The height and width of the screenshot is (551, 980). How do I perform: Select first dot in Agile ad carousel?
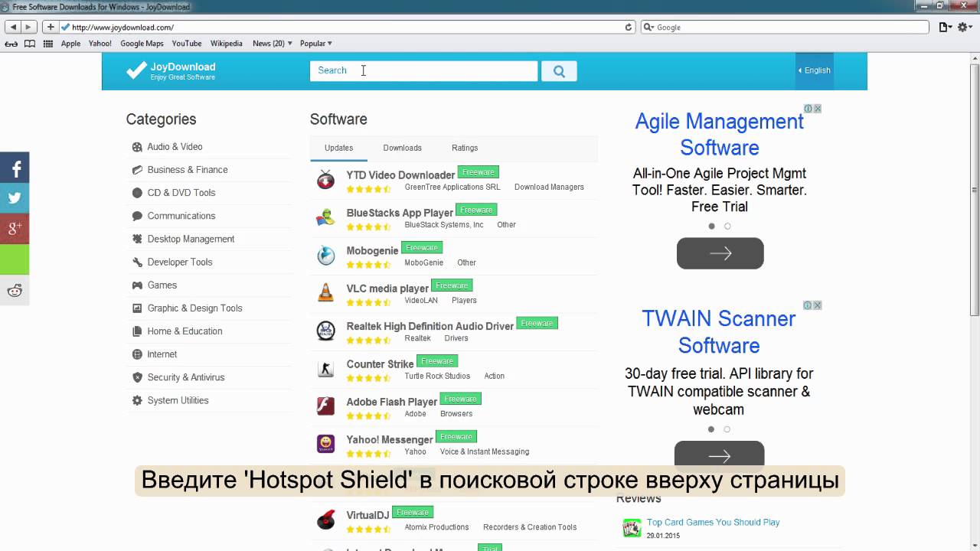711,227
